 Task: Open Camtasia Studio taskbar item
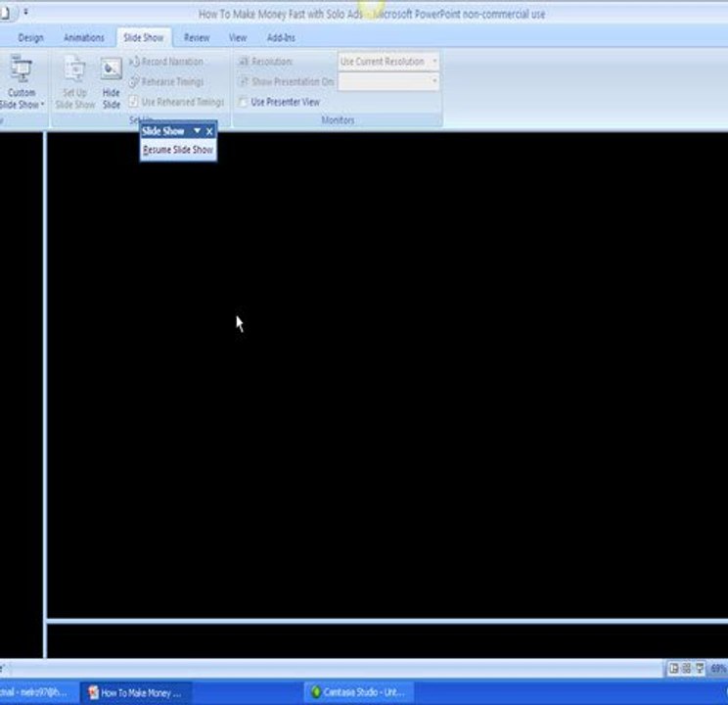(358, 692)
